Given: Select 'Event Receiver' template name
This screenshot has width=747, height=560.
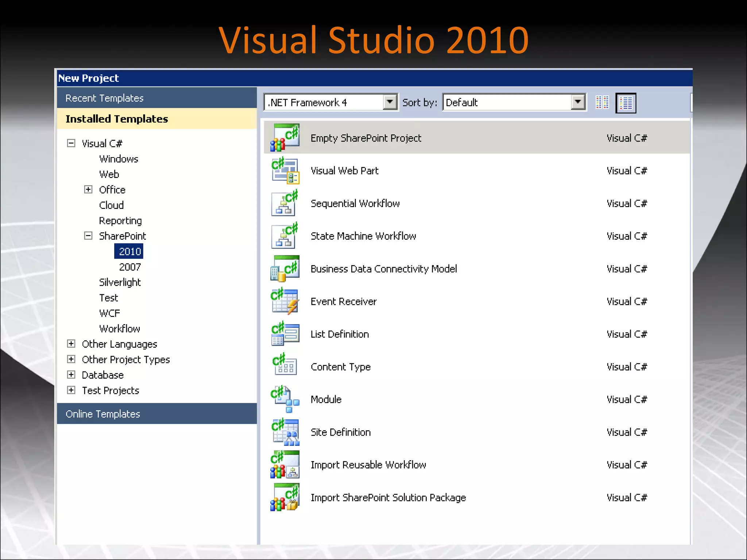Looking at the screenshot, I should click(344, 302).
